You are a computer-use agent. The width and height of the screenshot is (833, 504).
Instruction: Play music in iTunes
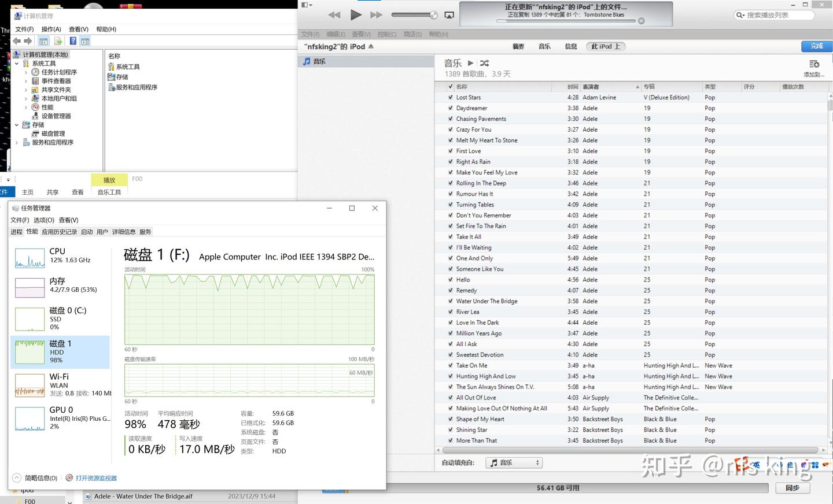[356, 15]
